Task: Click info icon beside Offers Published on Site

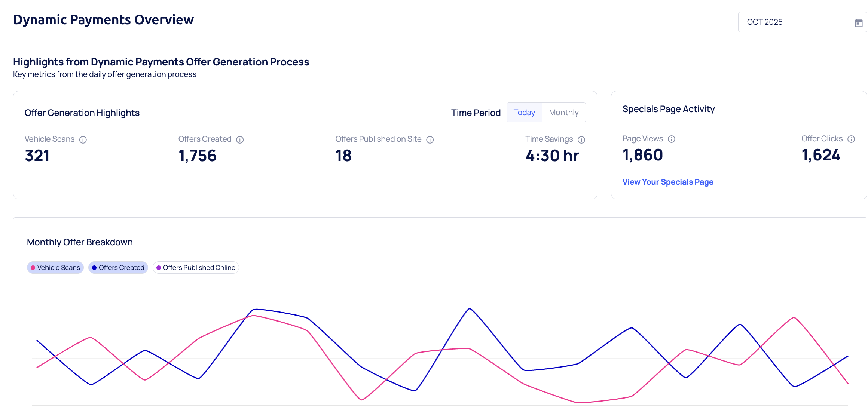Action: [430, 140]
